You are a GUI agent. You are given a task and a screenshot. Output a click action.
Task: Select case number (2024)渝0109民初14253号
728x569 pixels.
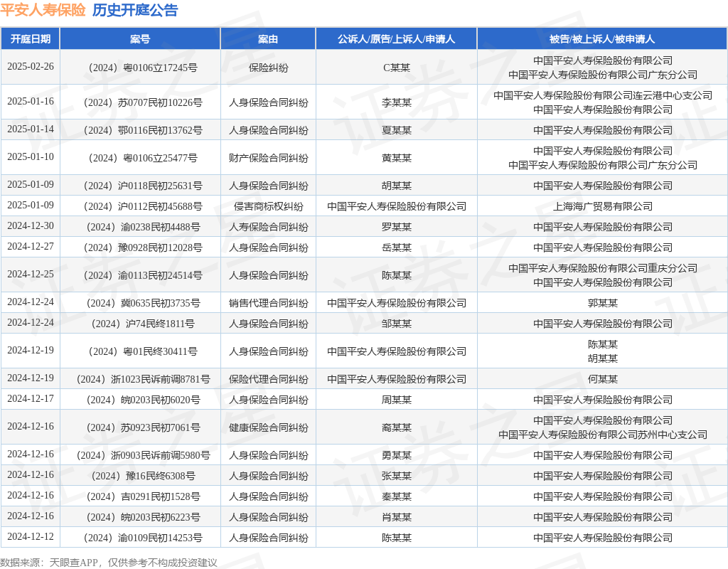(x=143, y=538)
